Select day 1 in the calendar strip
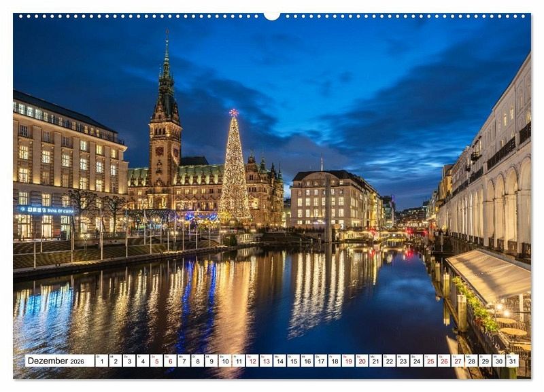The height and width of the screenshot is (392, 544). 101,361
